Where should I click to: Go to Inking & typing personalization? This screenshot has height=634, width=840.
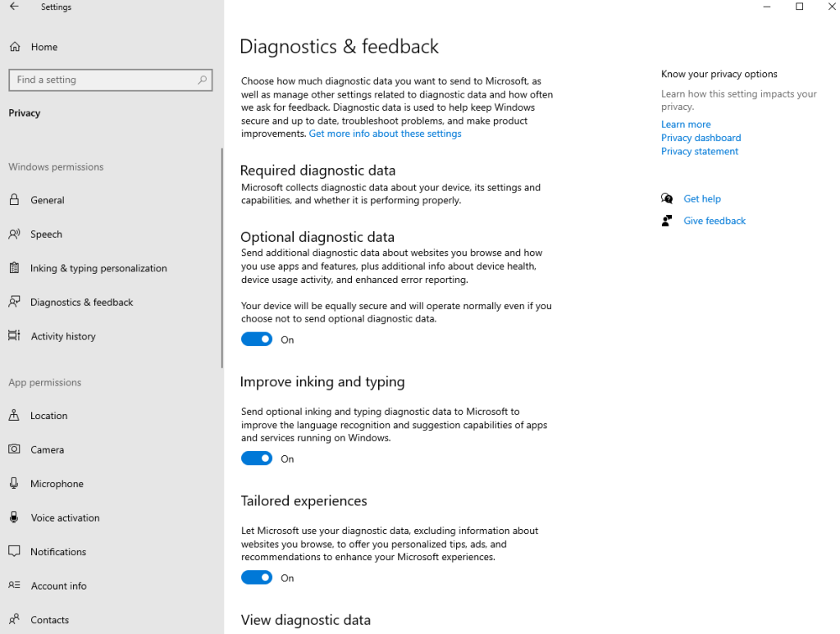coord(98,268)
